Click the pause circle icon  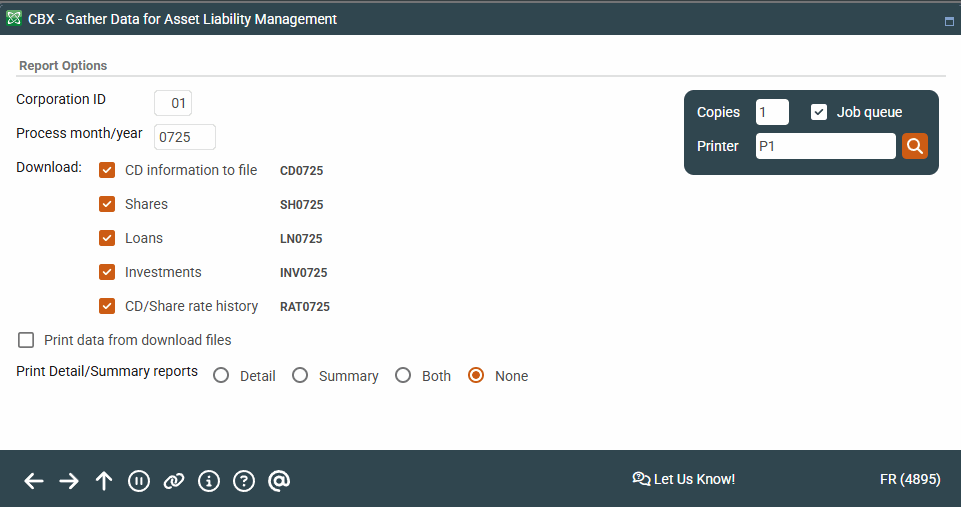[x=139, y=481]
